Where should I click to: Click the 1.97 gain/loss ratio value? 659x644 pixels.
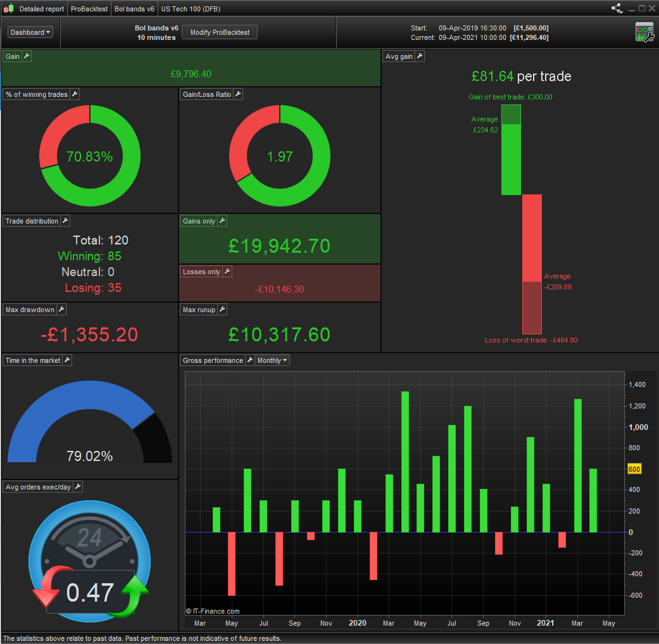coord(279,156)
